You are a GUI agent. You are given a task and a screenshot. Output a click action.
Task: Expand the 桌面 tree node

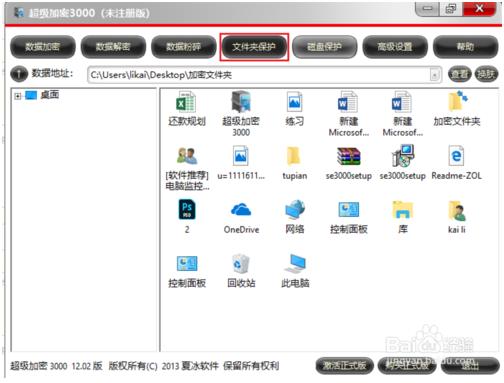(18, 96)
